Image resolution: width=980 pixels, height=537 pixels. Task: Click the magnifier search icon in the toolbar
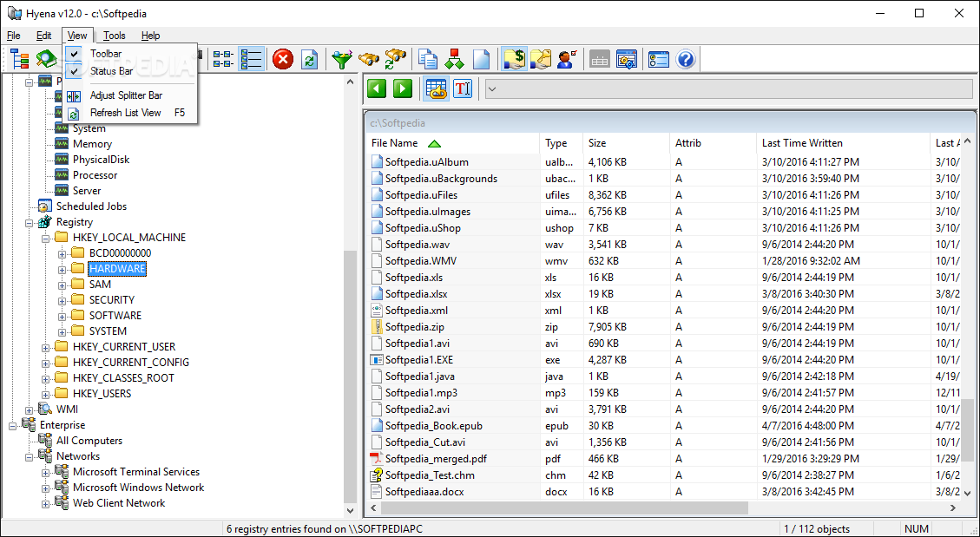pyautogui.click(x=46, y=59)
